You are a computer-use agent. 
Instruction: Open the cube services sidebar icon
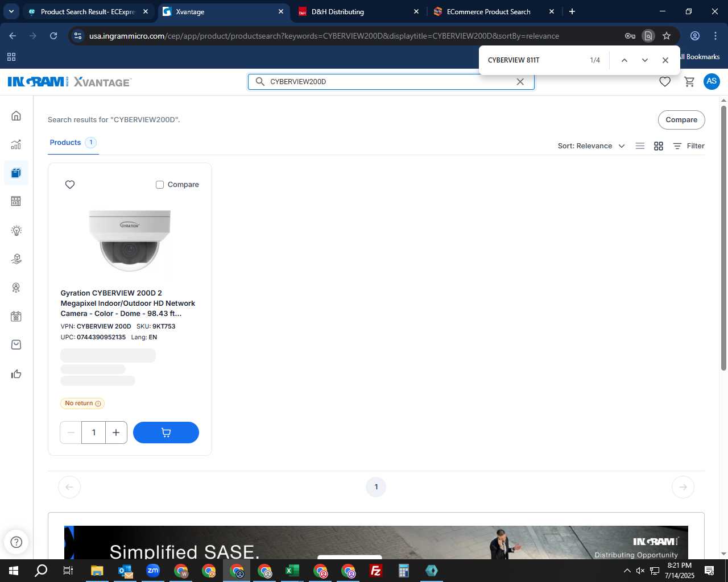coord(16,259)
